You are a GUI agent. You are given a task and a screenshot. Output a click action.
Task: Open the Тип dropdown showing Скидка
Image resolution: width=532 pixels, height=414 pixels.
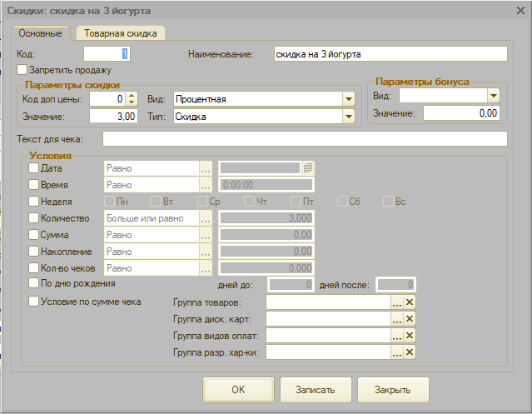pos(349,117)
